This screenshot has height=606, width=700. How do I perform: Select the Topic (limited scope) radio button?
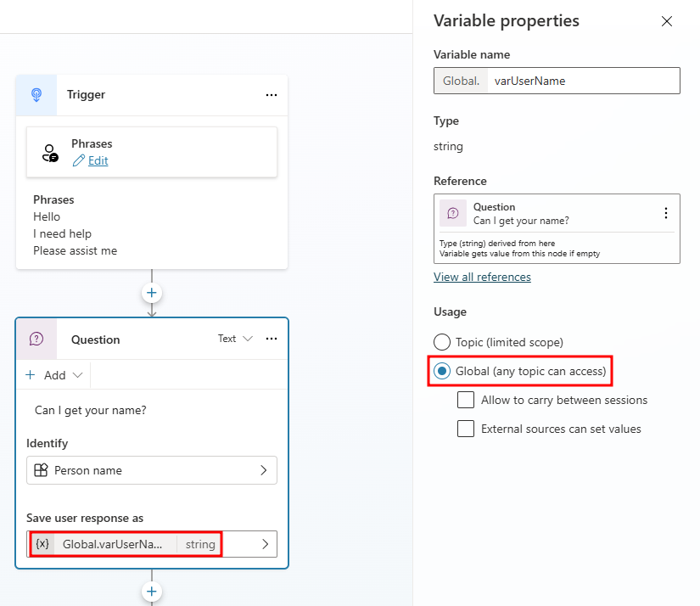tap(441, 342)
